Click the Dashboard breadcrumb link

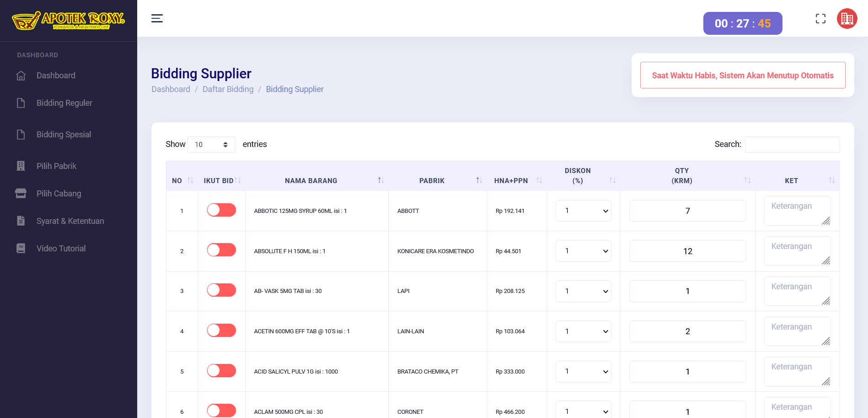coord(171,89)
